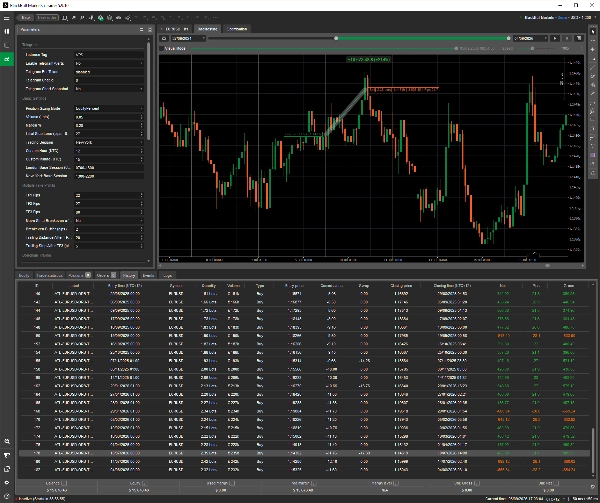Viewport: 600px width, 503px height.
Task: Open the Events tab
Action: click(148, 275)
